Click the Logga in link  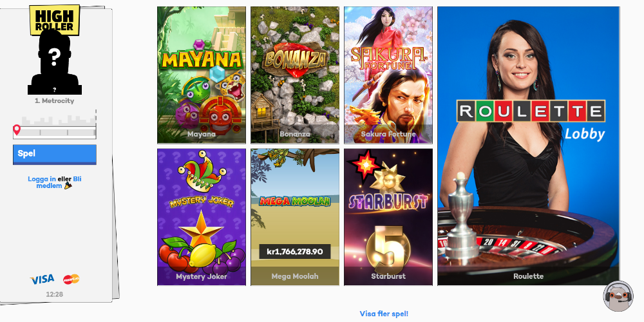pos(42,179)
